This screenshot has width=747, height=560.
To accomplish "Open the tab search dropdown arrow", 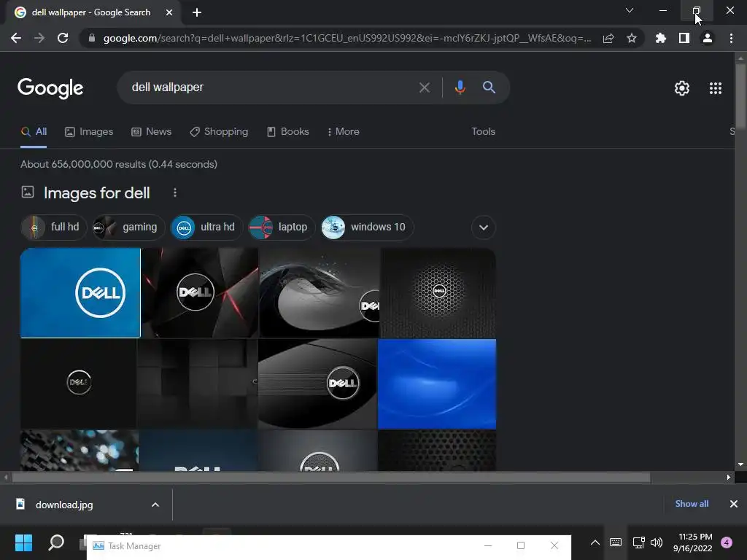I will coord(630,10).
